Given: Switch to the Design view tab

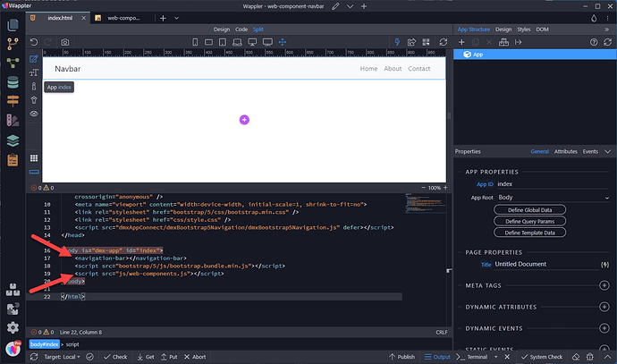Looking at the screenshot, I should (222, 30).
